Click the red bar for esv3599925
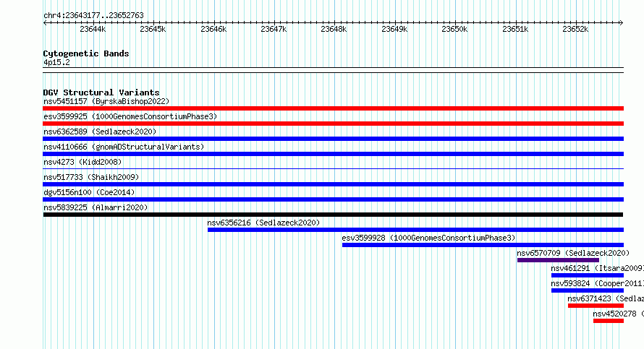This screenshot has height=349, width=644. pyautogui.click(x=333, y=124)
